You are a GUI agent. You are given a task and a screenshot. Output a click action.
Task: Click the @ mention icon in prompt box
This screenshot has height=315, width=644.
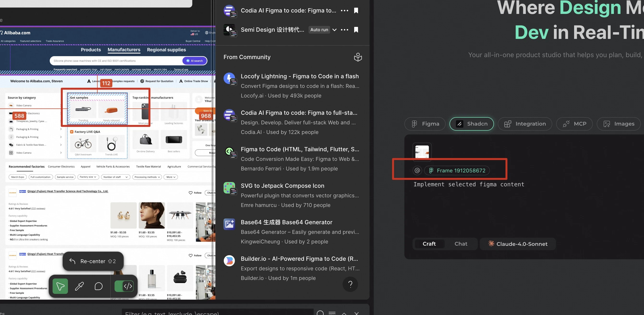417,170
